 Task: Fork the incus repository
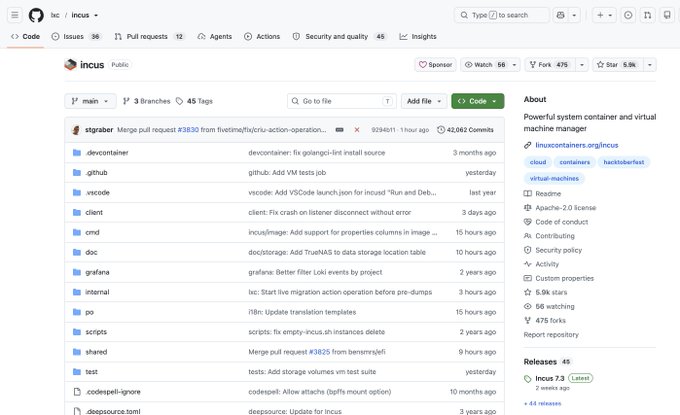[x=549, y=65]
